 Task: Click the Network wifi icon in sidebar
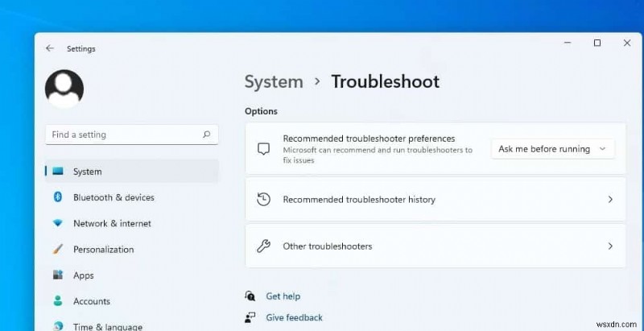58,223
